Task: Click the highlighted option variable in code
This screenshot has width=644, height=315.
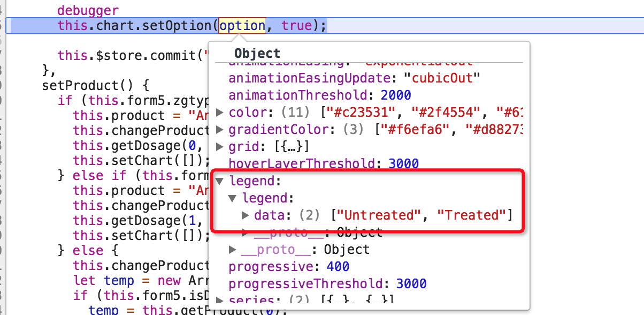Action: click(242, 25)
